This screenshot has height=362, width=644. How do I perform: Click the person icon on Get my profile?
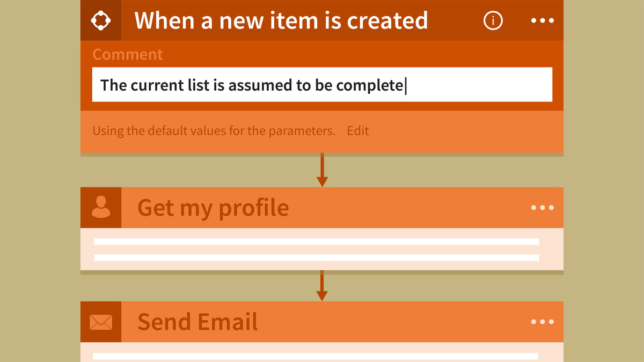pos(101,208)
